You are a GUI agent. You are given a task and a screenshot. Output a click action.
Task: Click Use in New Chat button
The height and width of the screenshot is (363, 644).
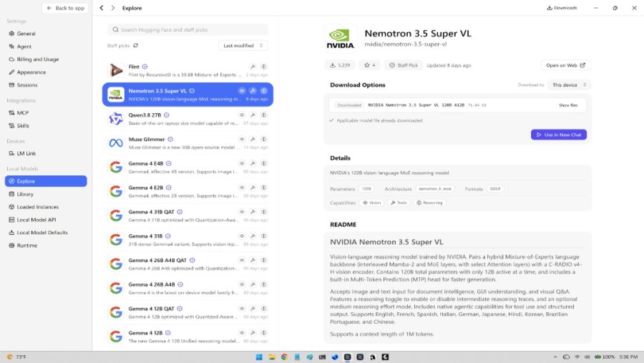[559, 135]
